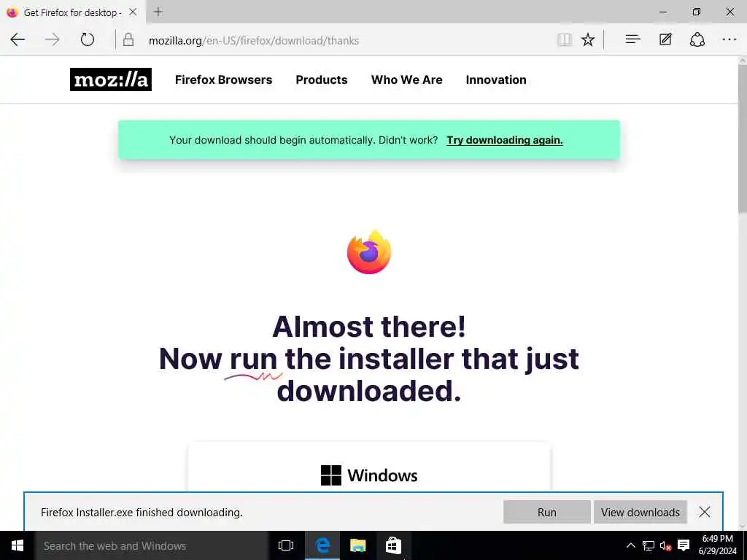
Task: Add page to favorites with star icon
Action: pos(588,39)
